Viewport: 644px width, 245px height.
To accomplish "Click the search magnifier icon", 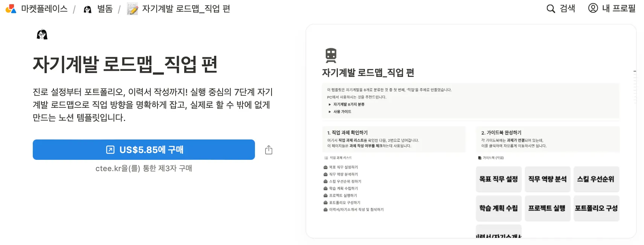I will [551, 9].
